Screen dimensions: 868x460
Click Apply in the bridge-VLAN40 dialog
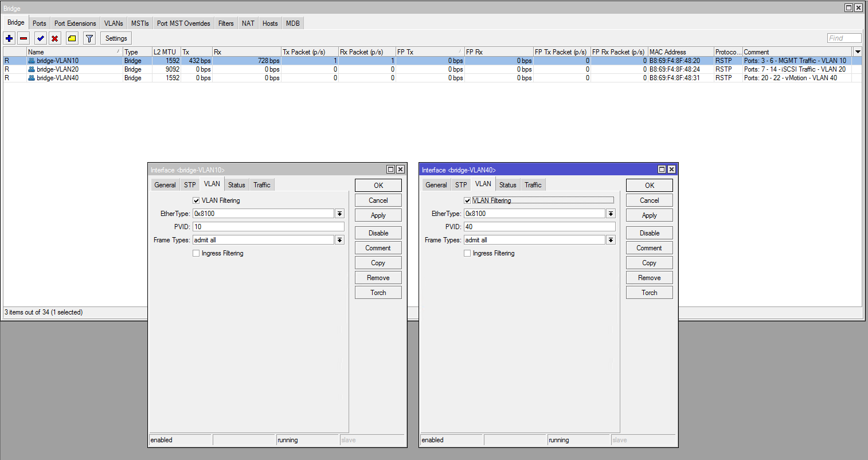649,215
